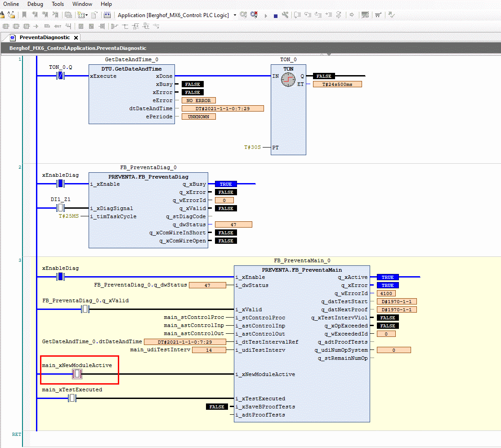Click the ET value T#24s500ms

[x=337, y=85]
